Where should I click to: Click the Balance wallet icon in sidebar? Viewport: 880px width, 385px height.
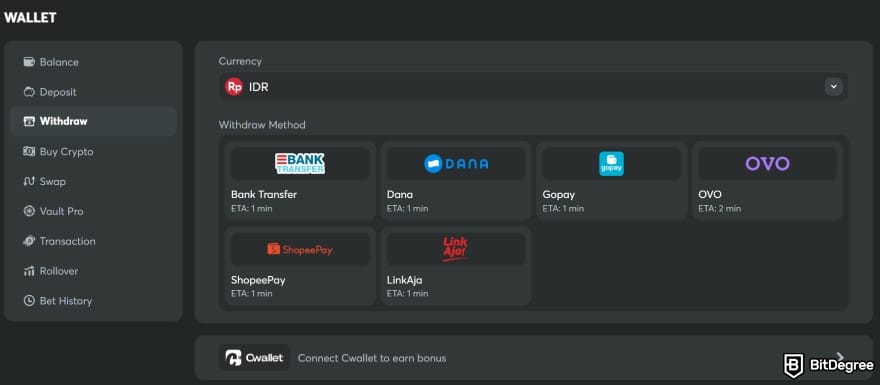[x=29, y=62]
